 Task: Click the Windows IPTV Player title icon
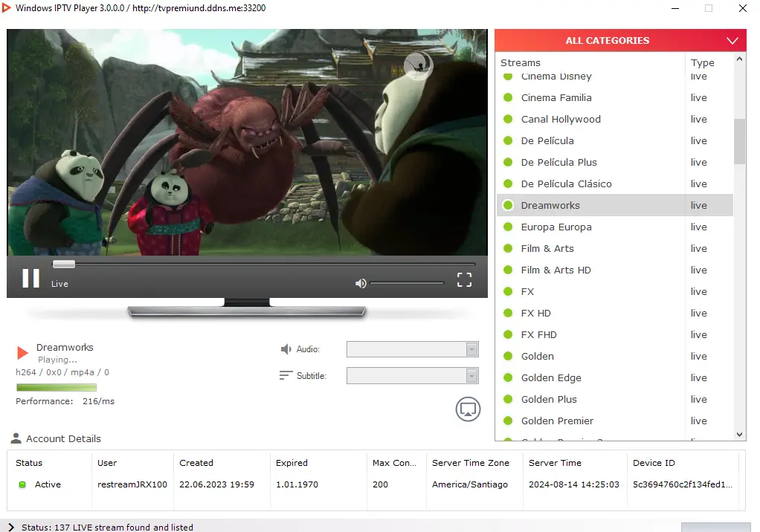pyautogui.click(x=7, y=7)
